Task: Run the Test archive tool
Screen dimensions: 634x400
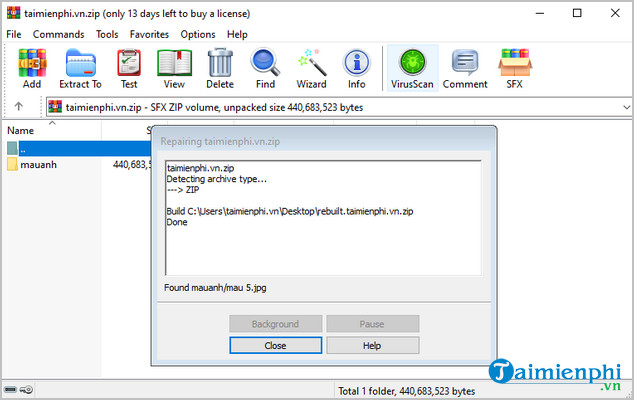Action: (x=129, y=68)
